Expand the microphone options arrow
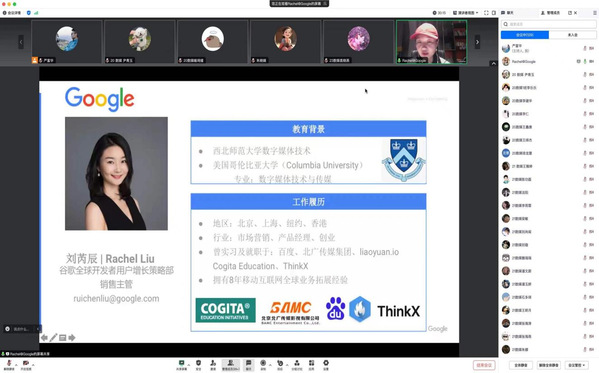The height and width of the screenshot is (373, 599). pos(16,365)
